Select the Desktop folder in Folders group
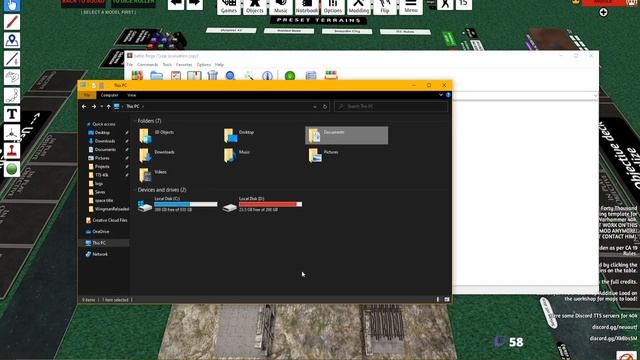640x360 pixels. pyautogui.click(x=262, y=135)
